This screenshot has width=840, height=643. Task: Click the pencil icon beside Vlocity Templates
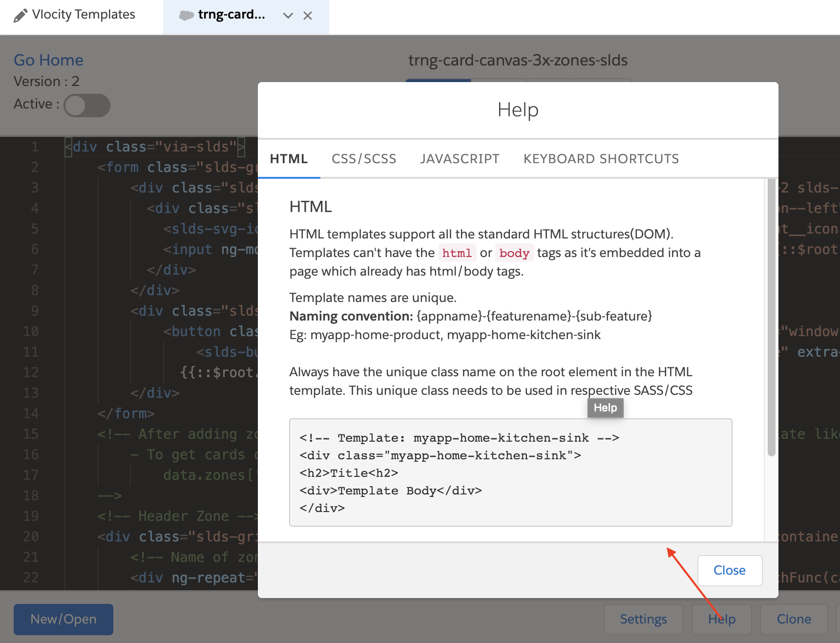[20, 16]
